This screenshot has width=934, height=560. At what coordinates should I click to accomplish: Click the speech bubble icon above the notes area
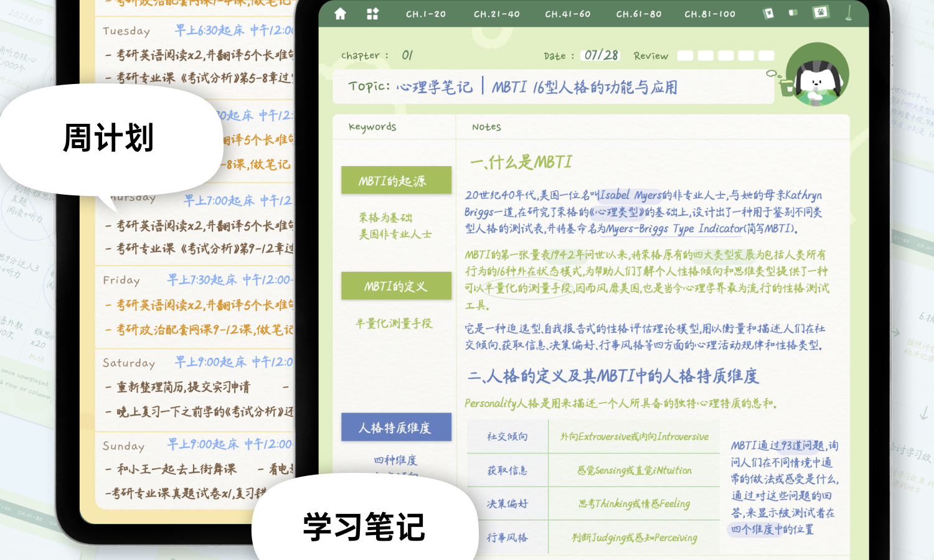pyautogui.click(x=771, y=74)
